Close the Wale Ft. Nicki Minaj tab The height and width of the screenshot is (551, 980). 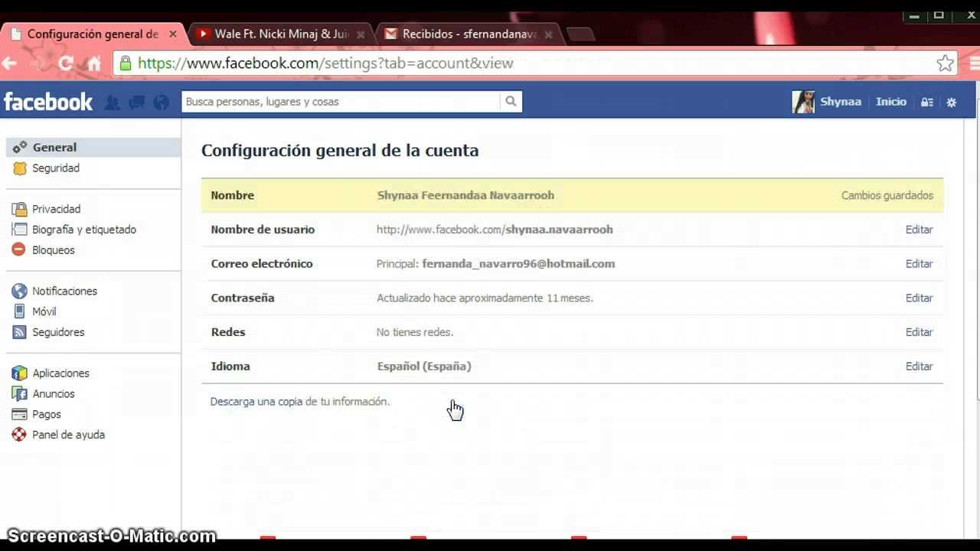(x=361, y=34)
